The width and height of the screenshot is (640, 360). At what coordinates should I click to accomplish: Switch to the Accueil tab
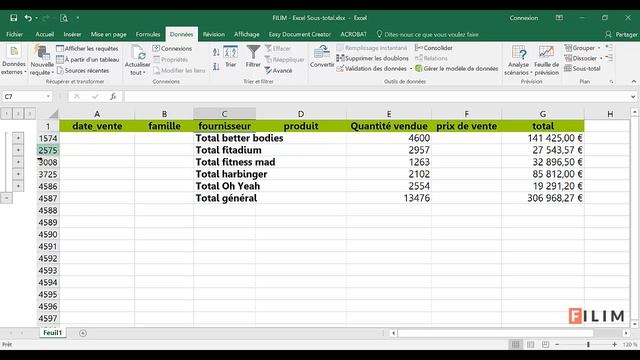click(44, 34)
